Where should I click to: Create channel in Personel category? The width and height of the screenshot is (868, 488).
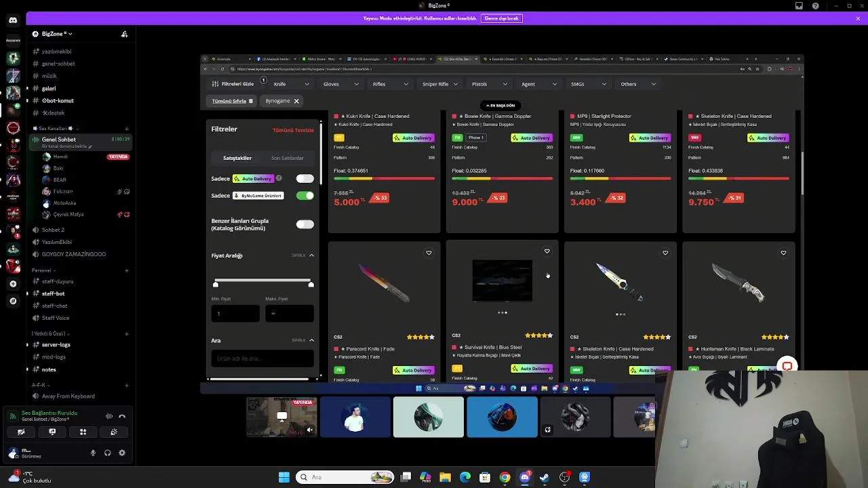click(127, 270)
